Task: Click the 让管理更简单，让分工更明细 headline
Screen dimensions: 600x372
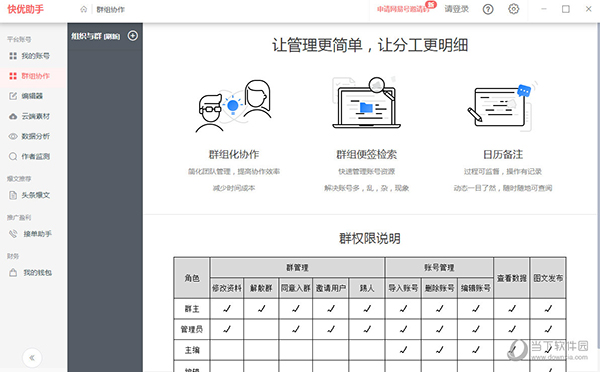Action: pyautogui.click(x=370, y=45)
